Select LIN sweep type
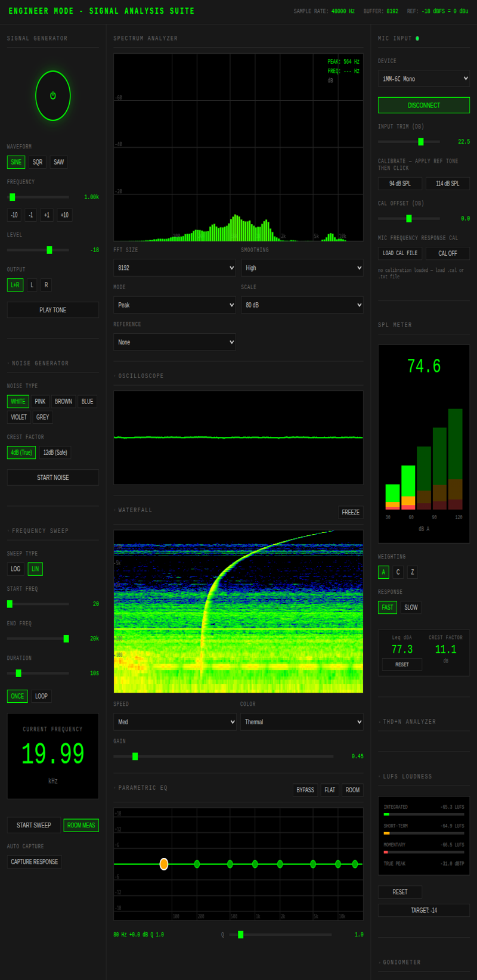 coord(35,569)
